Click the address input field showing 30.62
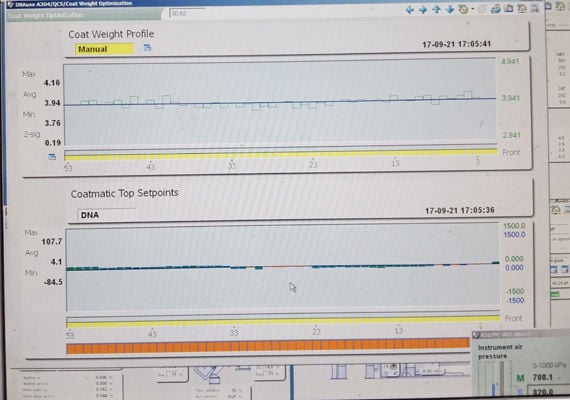Viewport: 570px width, 400px height. (x=188, y=13)
